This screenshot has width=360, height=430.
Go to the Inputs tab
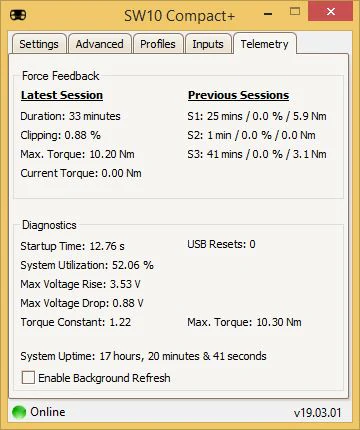(208, 44)
